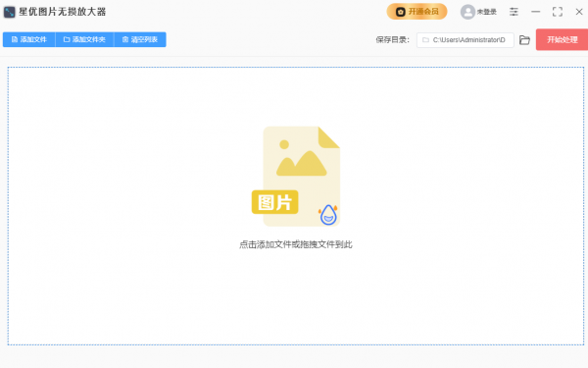This screenshot has height=368, width=588.
Task: Click the center image file placeholder icon
Action: [x=296, y=176]
